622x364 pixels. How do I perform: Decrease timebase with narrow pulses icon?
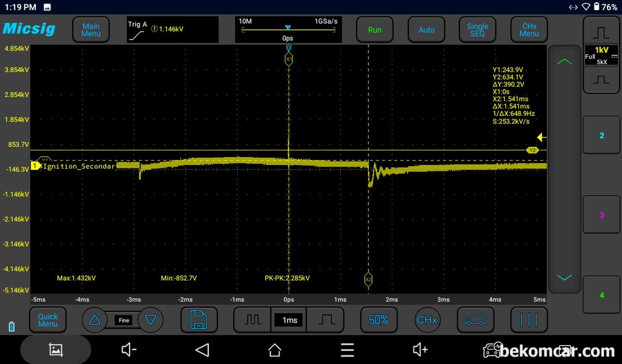tap(252, 320)
